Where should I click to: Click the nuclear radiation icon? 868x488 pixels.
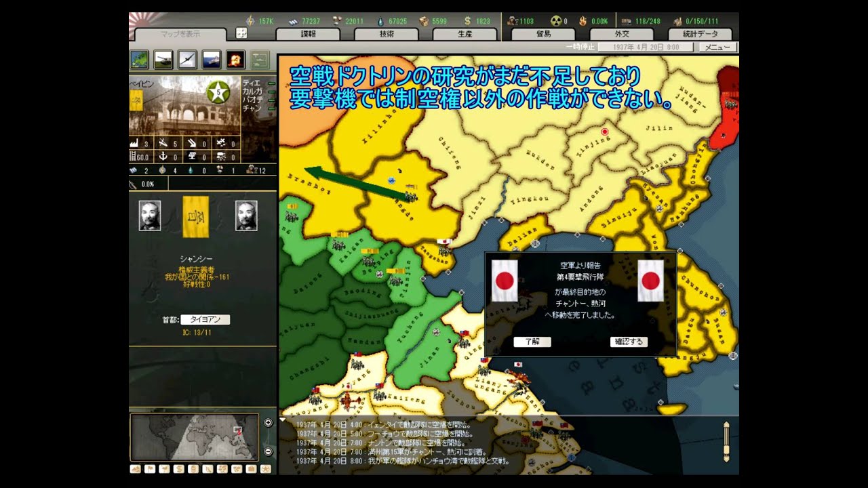click(556, 21)
